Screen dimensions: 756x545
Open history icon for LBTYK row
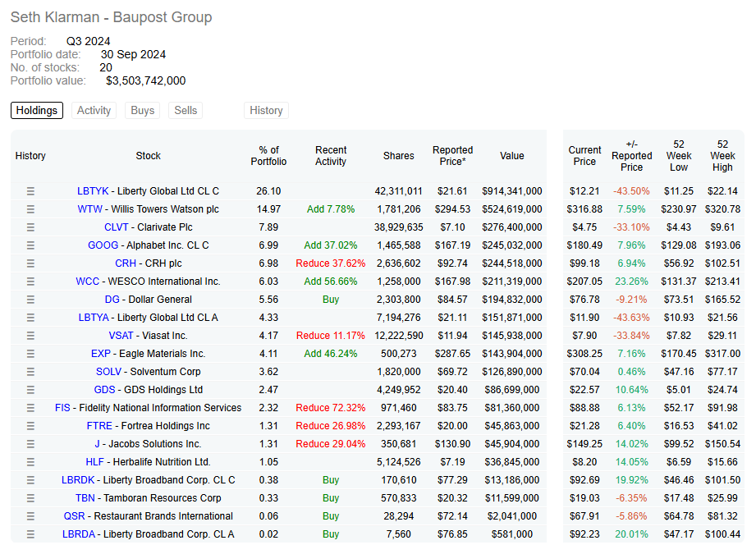(x=30, y=191)
